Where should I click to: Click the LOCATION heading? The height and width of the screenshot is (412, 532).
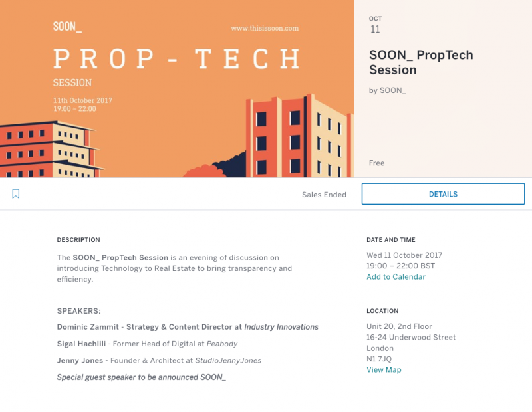(x=382, y=311)
